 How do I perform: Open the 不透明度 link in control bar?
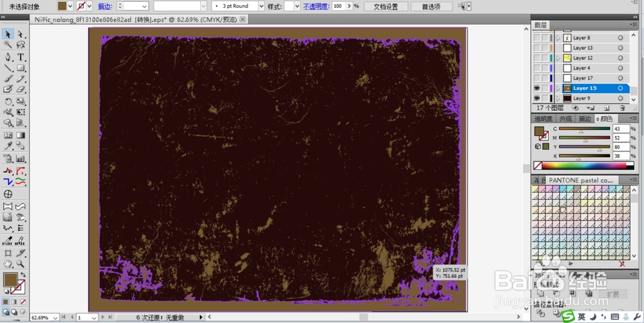coord(316,6)
